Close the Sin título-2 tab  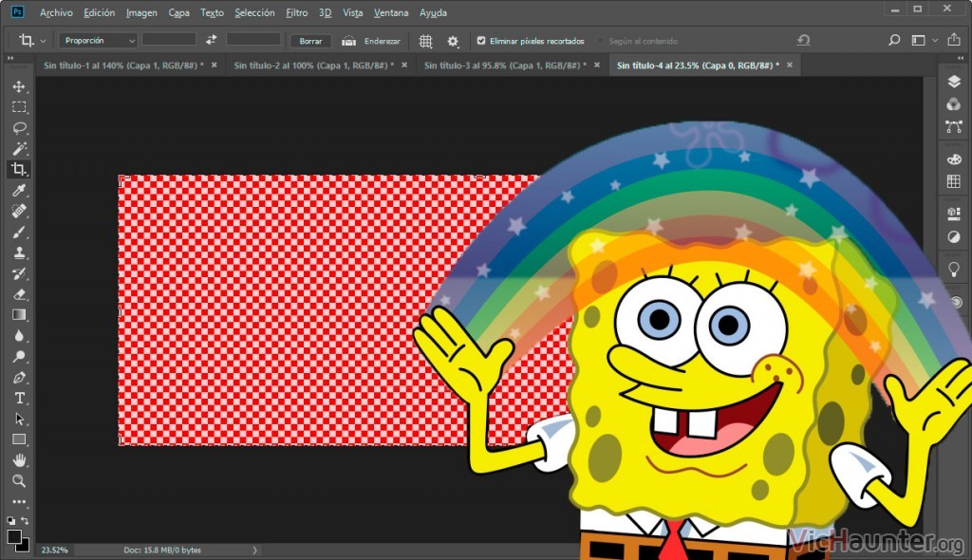pos(404,65)
